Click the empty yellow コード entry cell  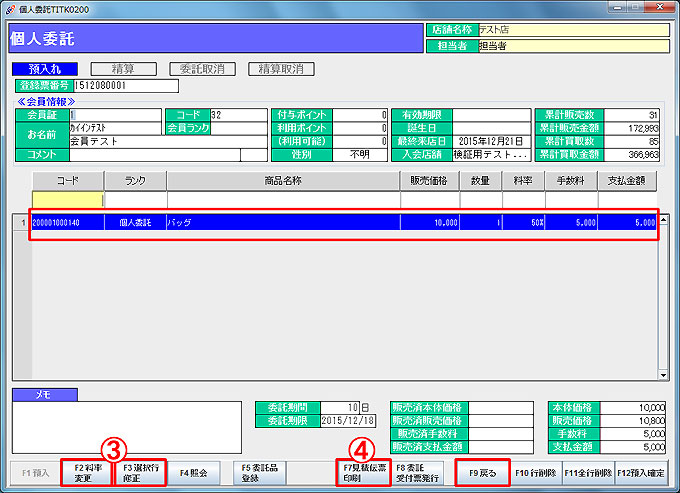[x=67, y=200]
